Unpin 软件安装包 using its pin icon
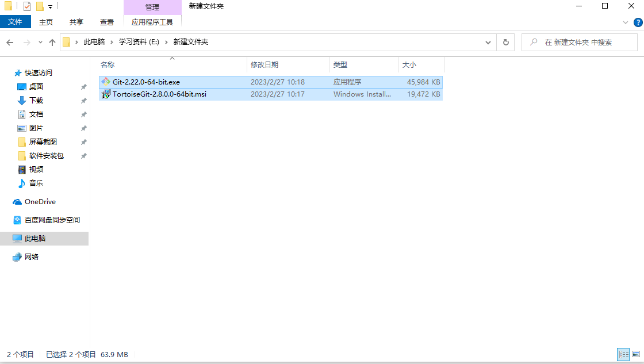Screen dimensions: 644x364 tap(84, 156)
